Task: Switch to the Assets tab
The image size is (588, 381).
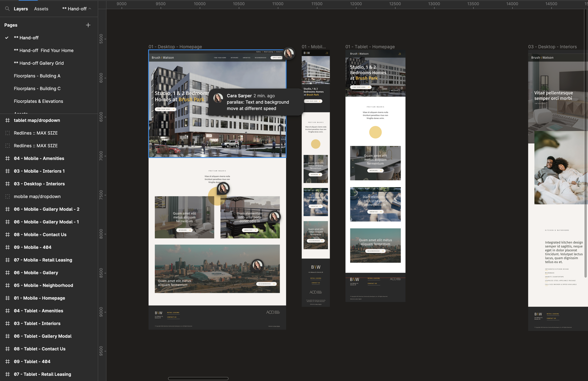Action: click(x=41, y=9)
